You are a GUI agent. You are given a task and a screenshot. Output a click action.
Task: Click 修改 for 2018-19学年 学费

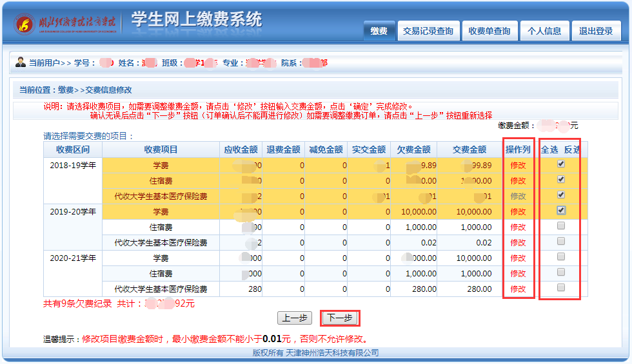[518, 166]
